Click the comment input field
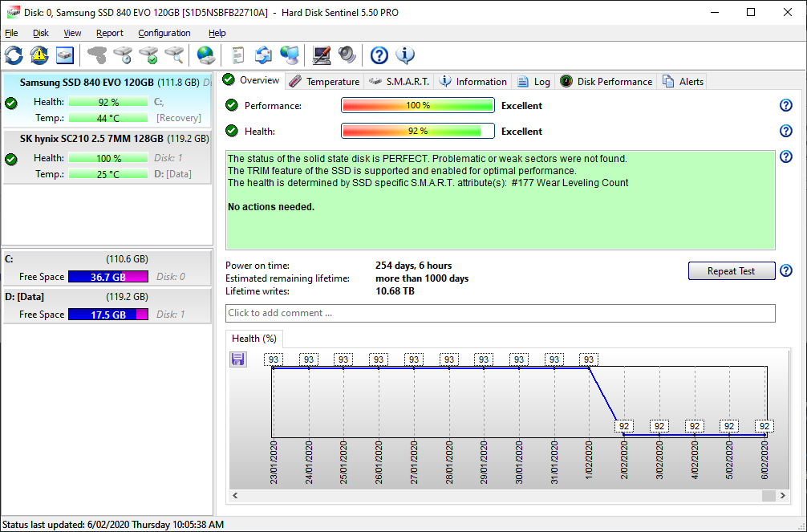 (x=501, y=313)
